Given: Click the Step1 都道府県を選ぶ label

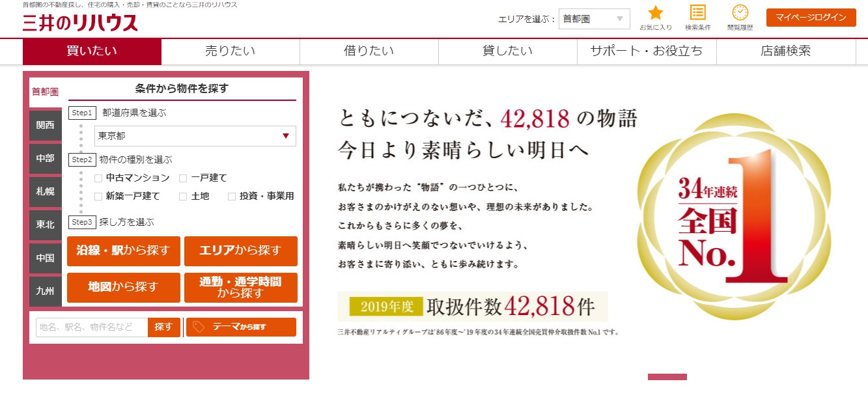Looking at the screenshot, I should point(117,113).
